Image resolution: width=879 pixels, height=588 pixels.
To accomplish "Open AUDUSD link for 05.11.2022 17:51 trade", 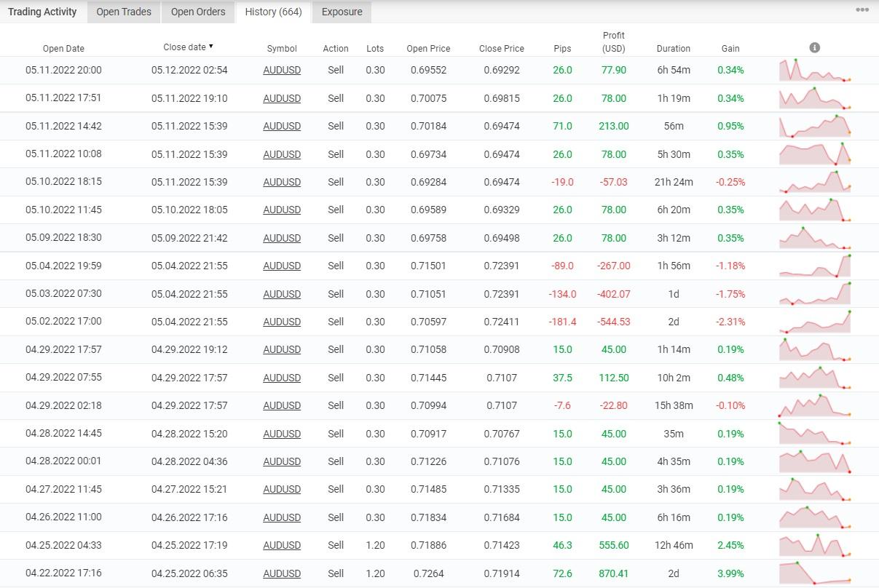I will tap(282, 98).
